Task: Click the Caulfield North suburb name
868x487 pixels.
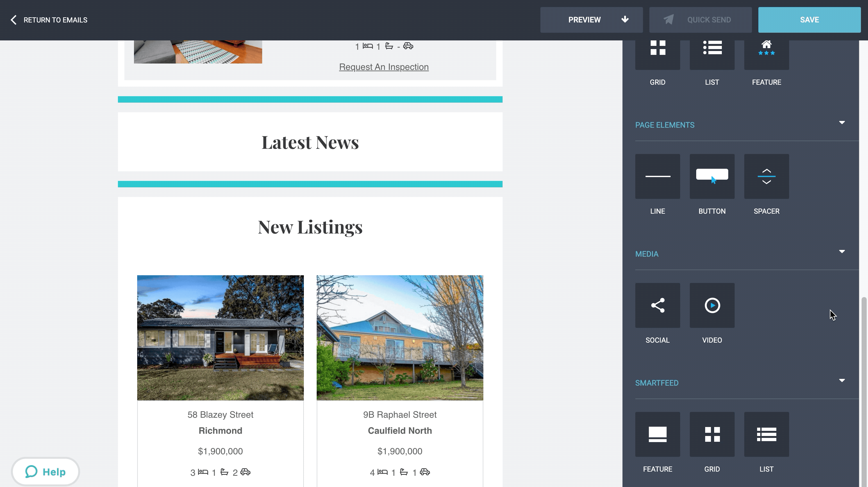Action: (x=400, y=431)
